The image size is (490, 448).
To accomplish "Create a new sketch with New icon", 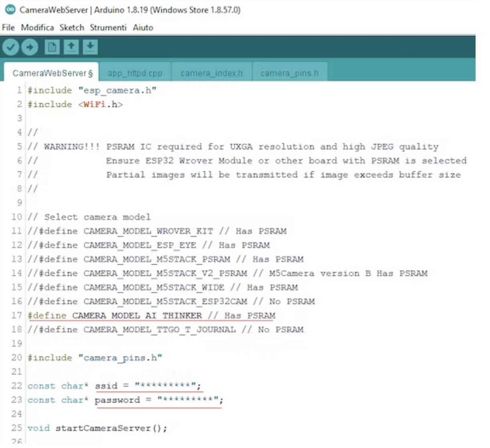I will (x=52, y=47).
